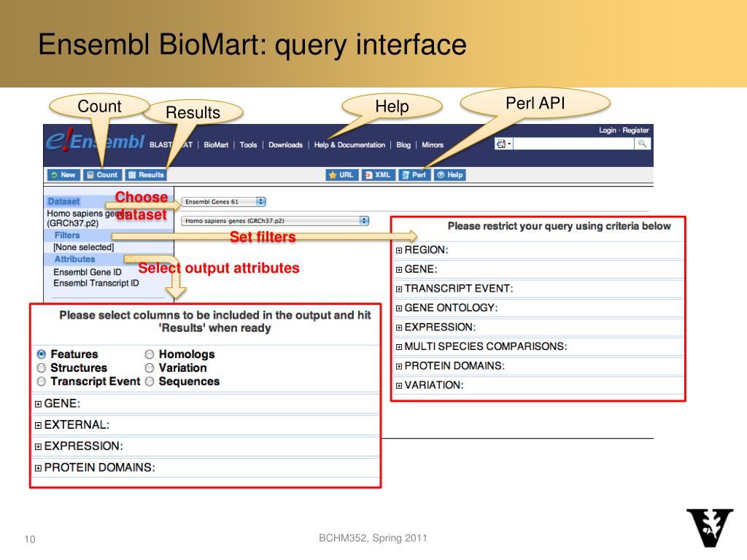Screen dimensions: 747x560
Task: Click the Login link
Action: pyautogui.click(x=608, y=130)
